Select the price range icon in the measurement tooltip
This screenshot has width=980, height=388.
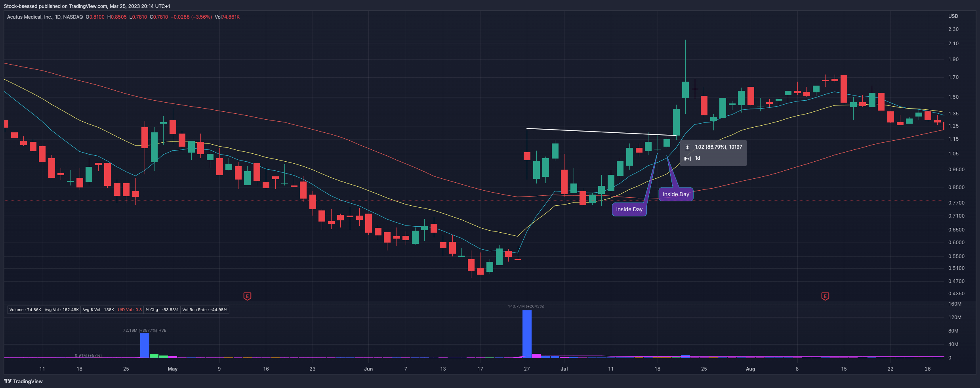pyautogui.click(x=687, y=147)
